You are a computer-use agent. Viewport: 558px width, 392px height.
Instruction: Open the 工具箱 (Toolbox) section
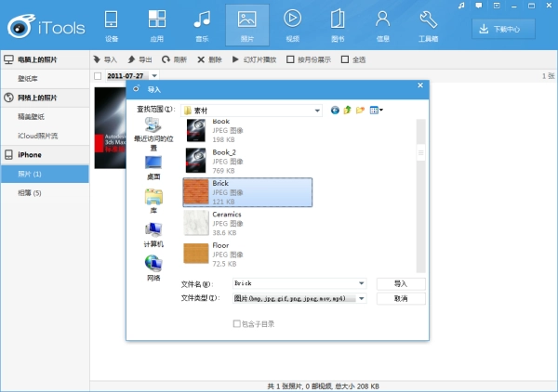coord(428,26)
